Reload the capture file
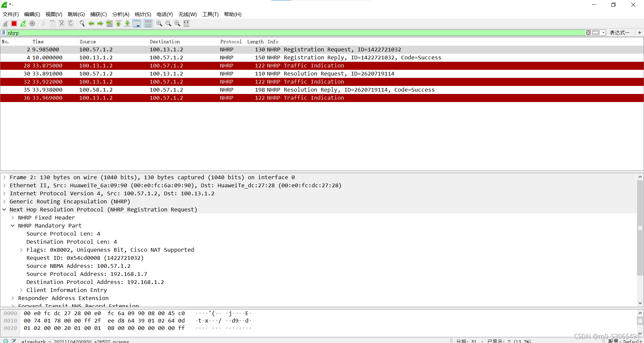Screen dimensions: 644x343 [x=71, y=23]
